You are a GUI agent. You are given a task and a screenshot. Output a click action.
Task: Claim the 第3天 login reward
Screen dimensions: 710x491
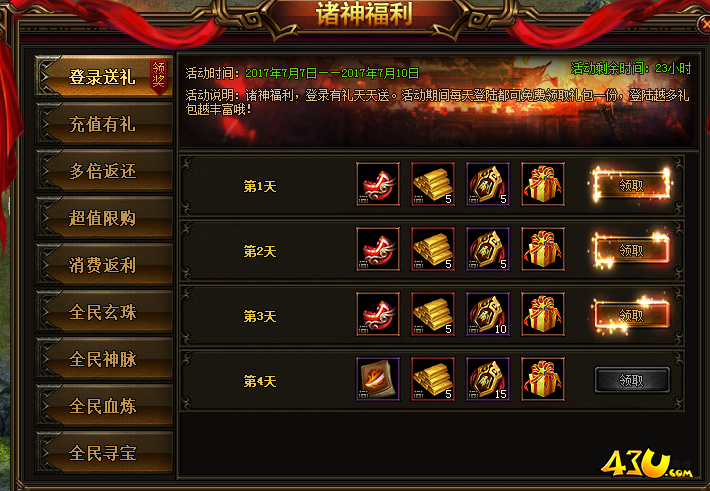[632, 315]
